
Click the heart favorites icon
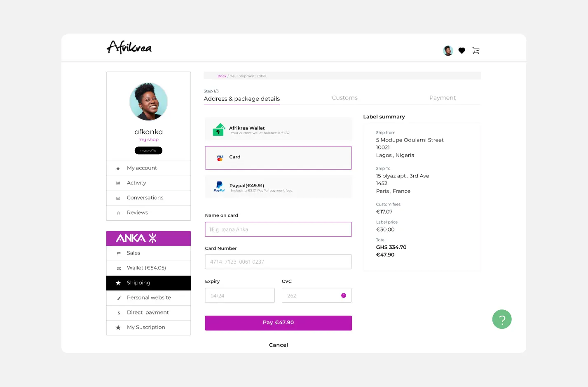(462, 50)
